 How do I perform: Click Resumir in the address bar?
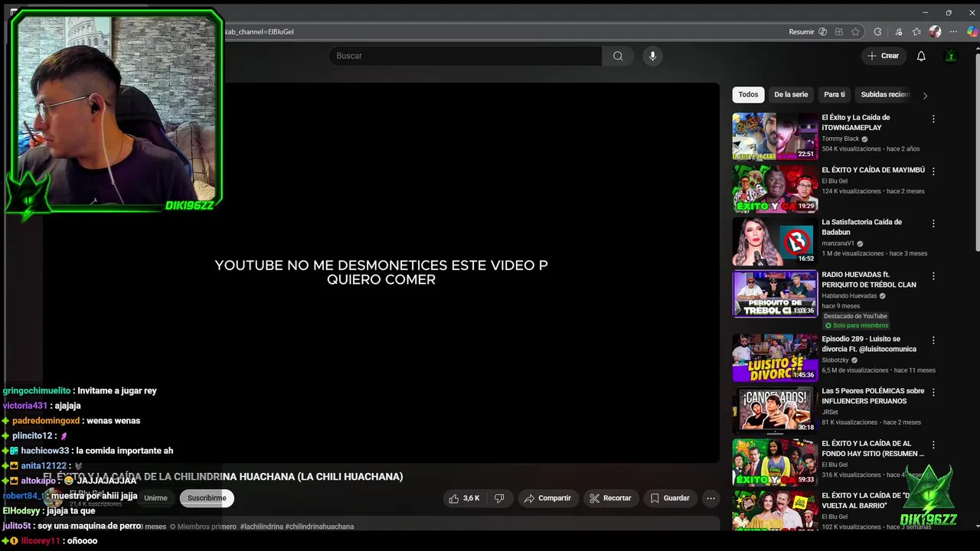point(801,31)
